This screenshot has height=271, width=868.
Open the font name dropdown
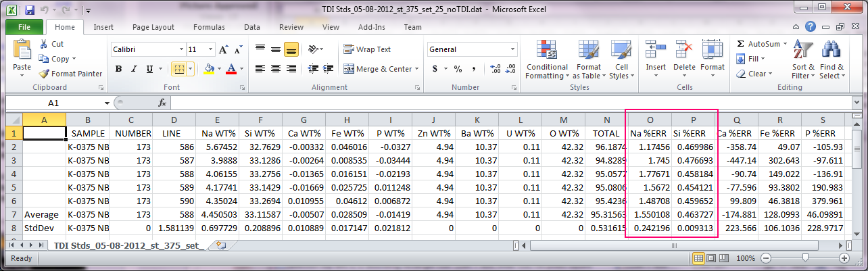pos(181,50)
